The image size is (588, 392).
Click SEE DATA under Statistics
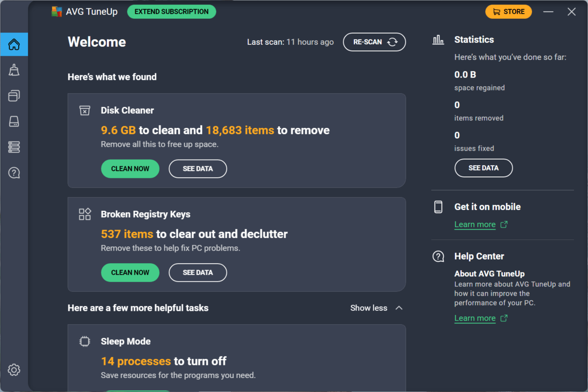tap(483, 168)
